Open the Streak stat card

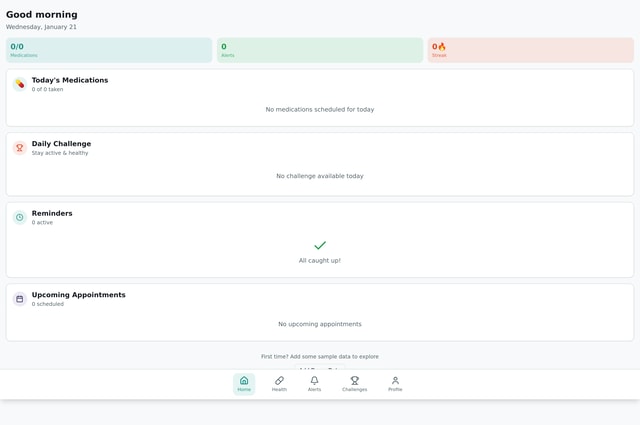coord(530,50)
